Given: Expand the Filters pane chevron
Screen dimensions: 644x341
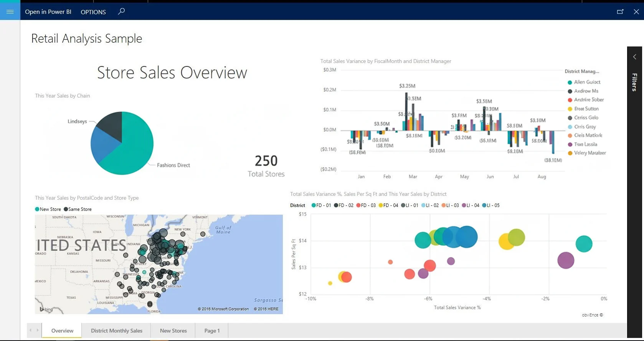Looking at the screenshot, I should pyautogui.click(x=635, y=57).
